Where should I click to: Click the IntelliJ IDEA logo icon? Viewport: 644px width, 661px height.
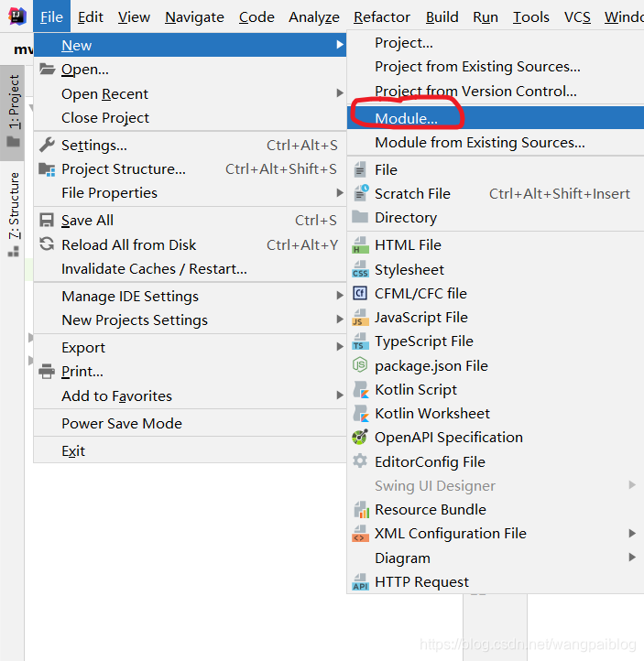(x=17, y=16)
